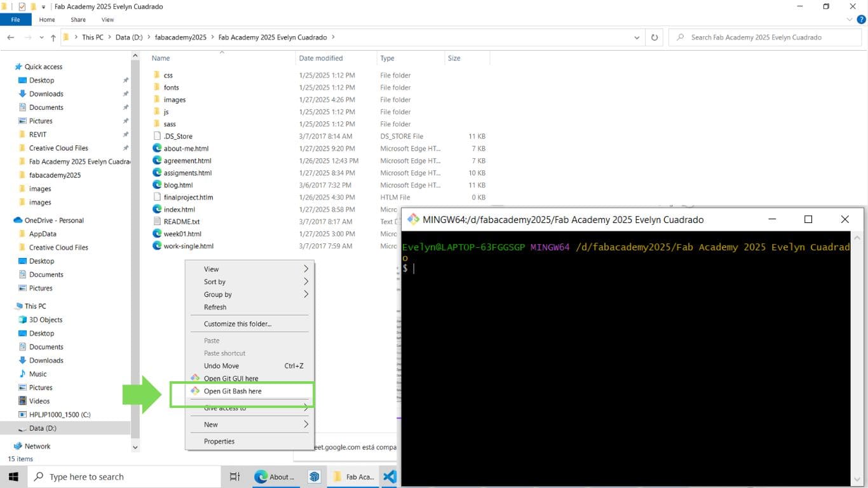
Task: Open the 3D Objects folder
Action: pyautogui.click(x=46, y=320)
